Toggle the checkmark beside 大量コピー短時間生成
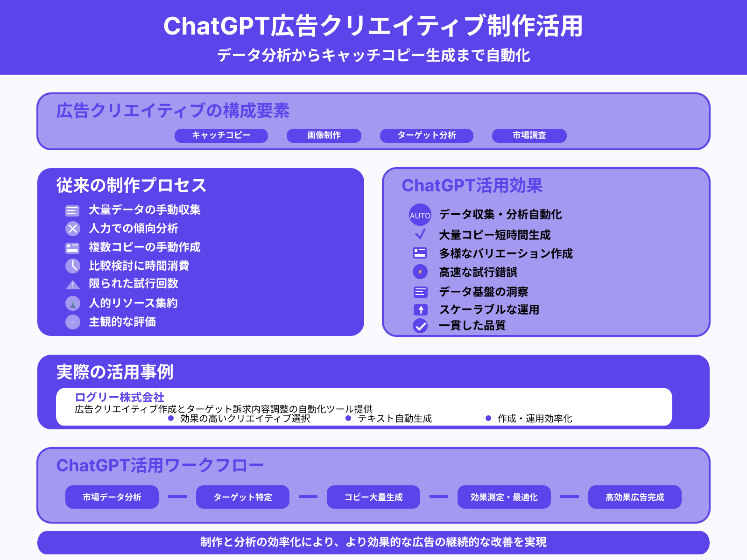This screenshot has width=747, height=560. 421,235
